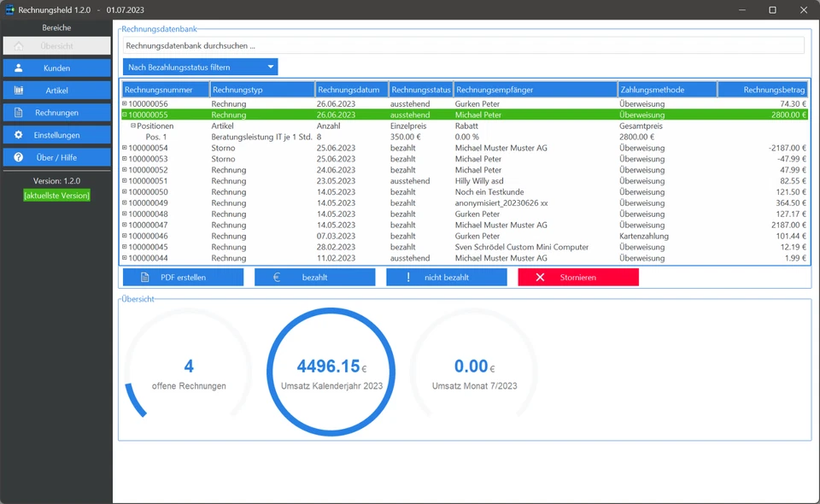Click the euro icon on bezahlt button
820x504 pixels.
click(277, 278)
